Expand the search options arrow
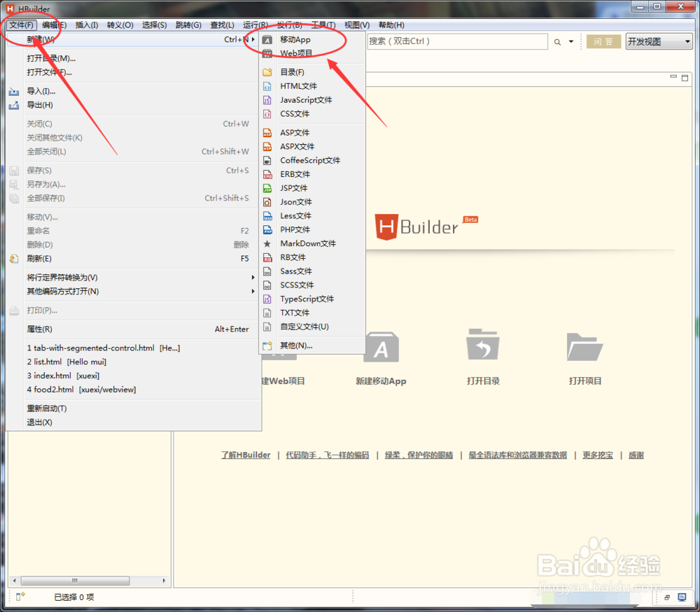 pyautogui.click(x=571, y=41)
